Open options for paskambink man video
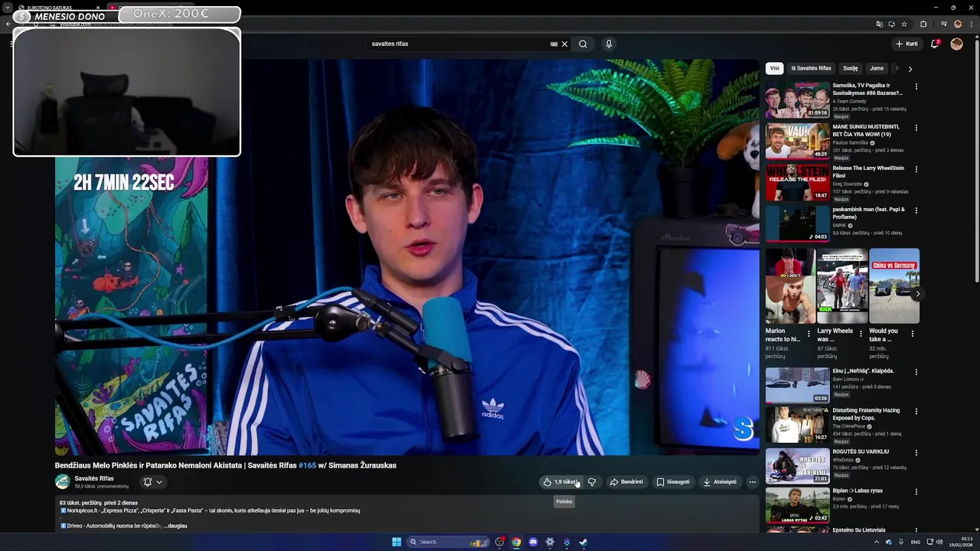980x551 pixels. (916, 210)
